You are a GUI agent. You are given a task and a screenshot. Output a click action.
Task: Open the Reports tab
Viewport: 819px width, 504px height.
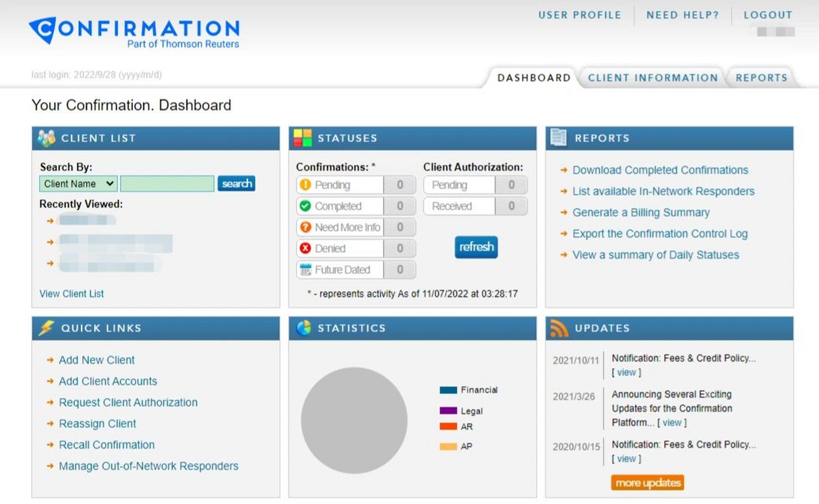pos(762,78)
